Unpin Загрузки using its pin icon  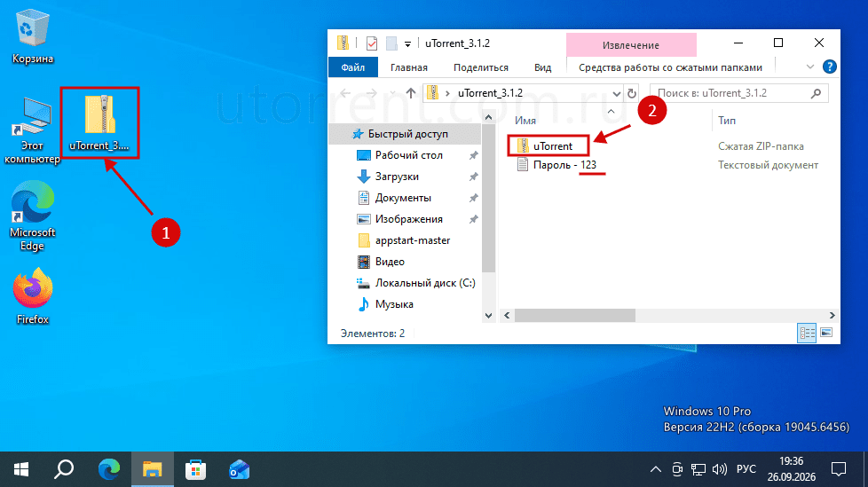point(473,177)
